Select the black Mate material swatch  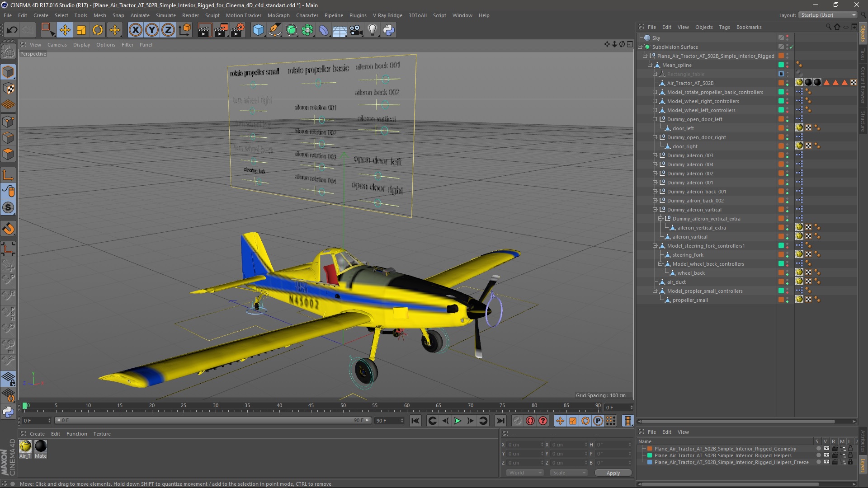pyautogui.click(x=41, y=446)
